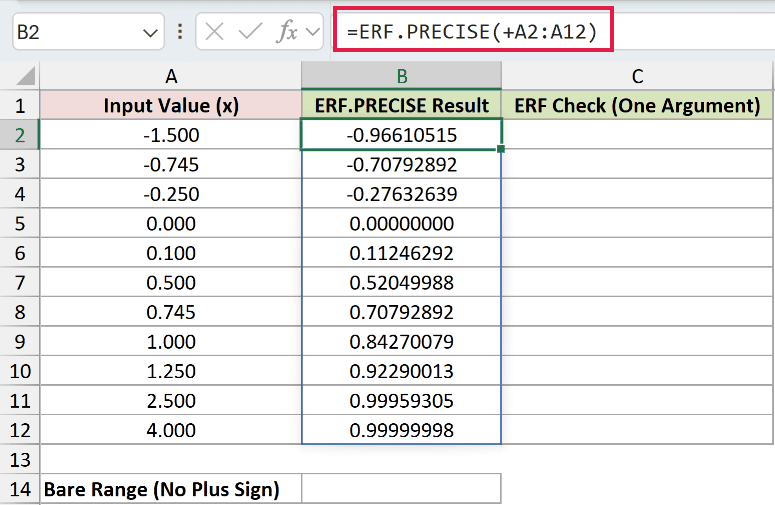
Task: Select cell with value 1.000
Action: coord(171,341)
